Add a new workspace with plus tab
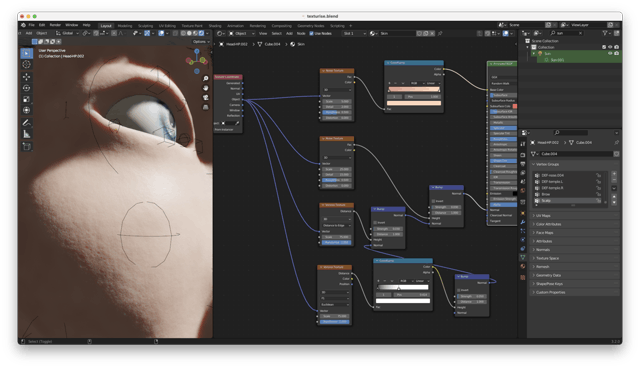This screenshot has width=640, height=368. pyautogui.click(x=350, y=26)
